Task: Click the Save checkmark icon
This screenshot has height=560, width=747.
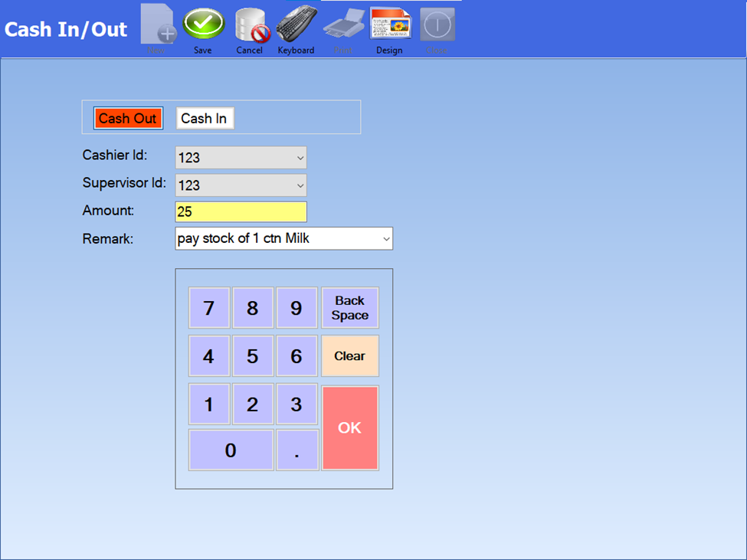Action: pyautogui.click(x=203, y=25)
